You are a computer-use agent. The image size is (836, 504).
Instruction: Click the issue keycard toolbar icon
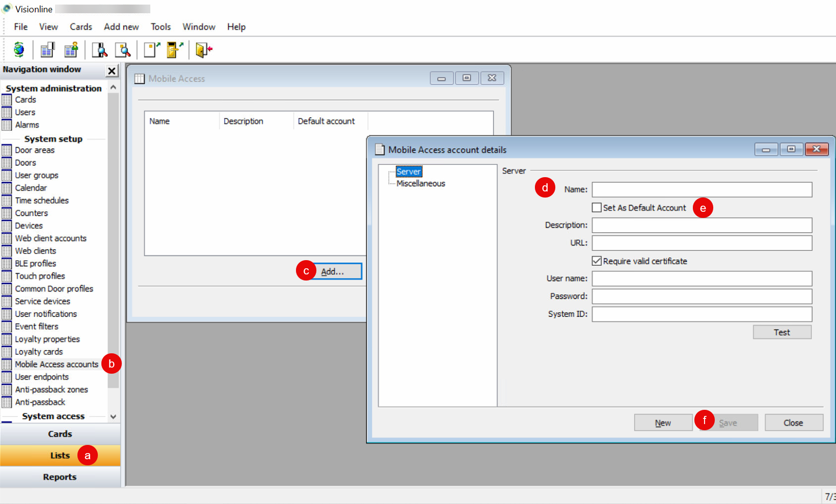tap(174, 49)
